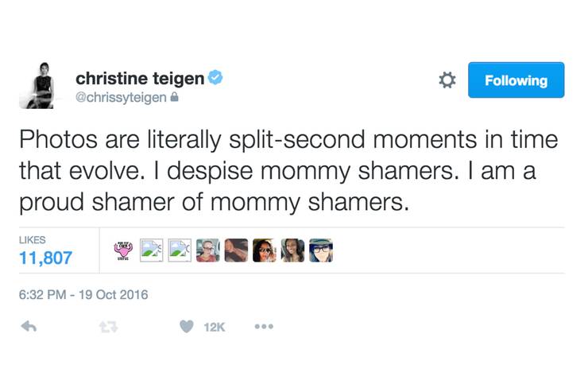The width and height of the screenshot is (588, 392).
Task: Retweet this tweet using the retweet icon
Action: coord(107,327)
